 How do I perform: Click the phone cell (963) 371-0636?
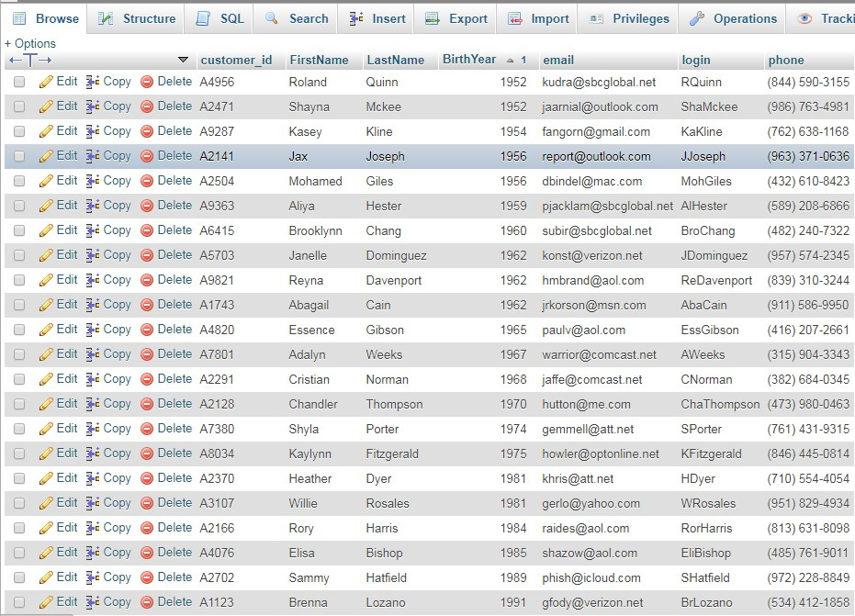coord(808,156)
